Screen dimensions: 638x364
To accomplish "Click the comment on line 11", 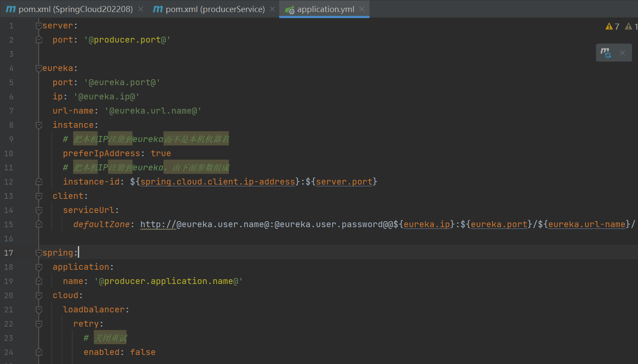I will 146,168.
